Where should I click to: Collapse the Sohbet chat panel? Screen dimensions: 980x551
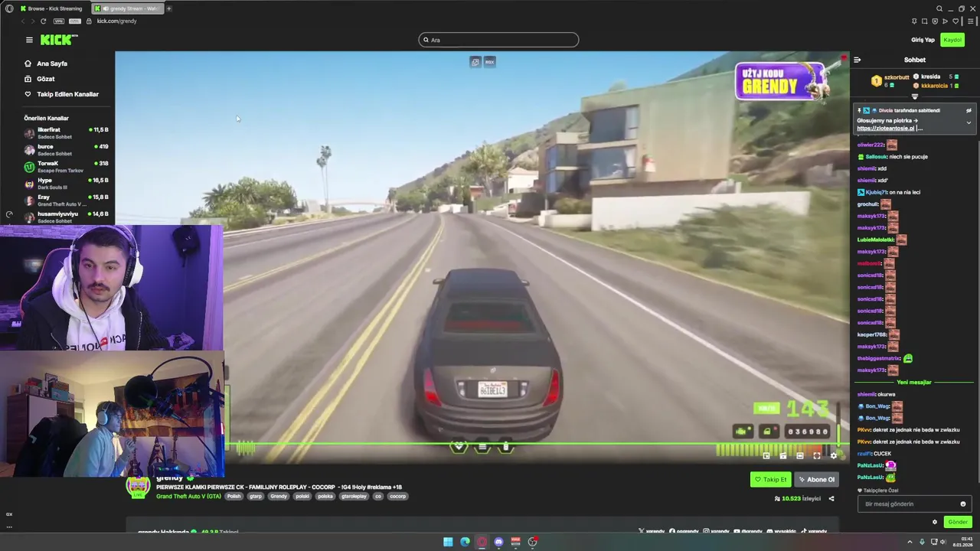[857, 60]
